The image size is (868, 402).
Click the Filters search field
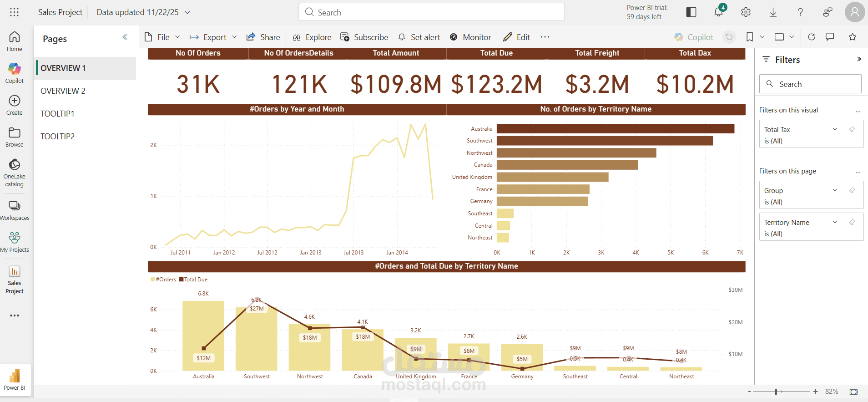pos(810,84)
